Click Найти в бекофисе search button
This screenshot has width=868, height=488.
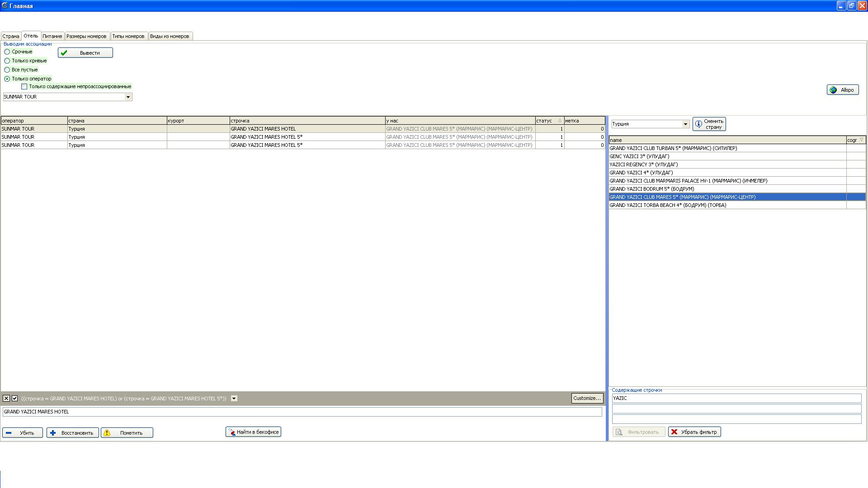(x=253, y=432)
